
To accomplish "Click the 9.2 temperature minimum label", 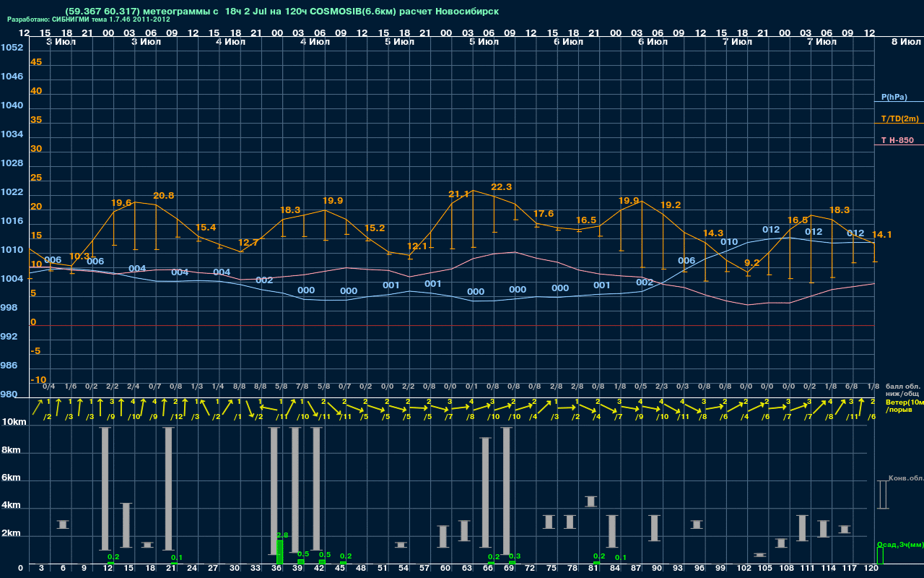I will 752,263.
